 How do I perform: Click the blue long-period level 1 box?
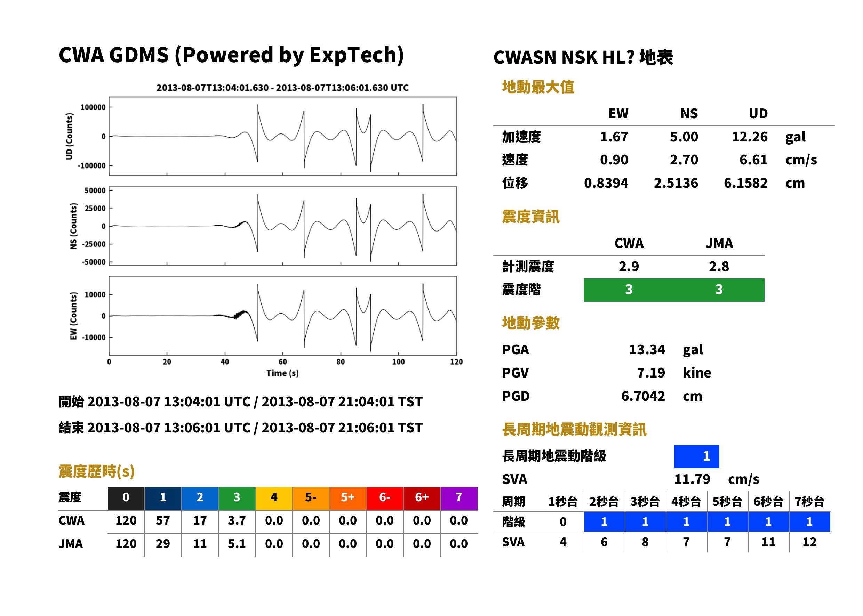(x=696, y=456)
